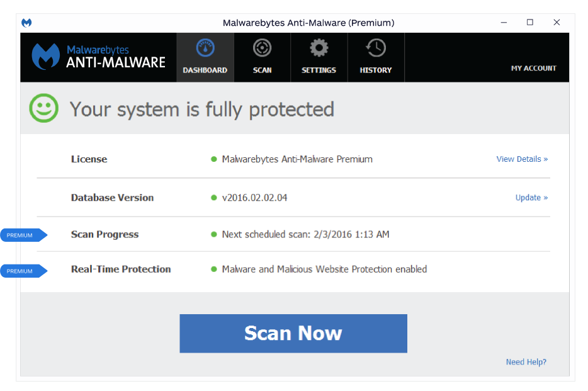The width and height of the screenshot is (588, 391).
Task: Switch to the Settings tab
Action: pyautogui.click(x=319, y=57)
